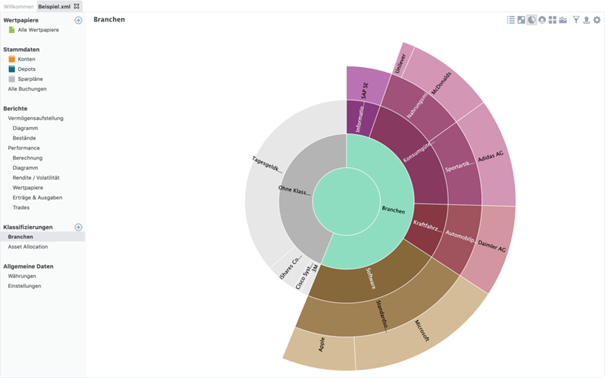Open the Vermögensaufstellung report

tap(35, 118)
